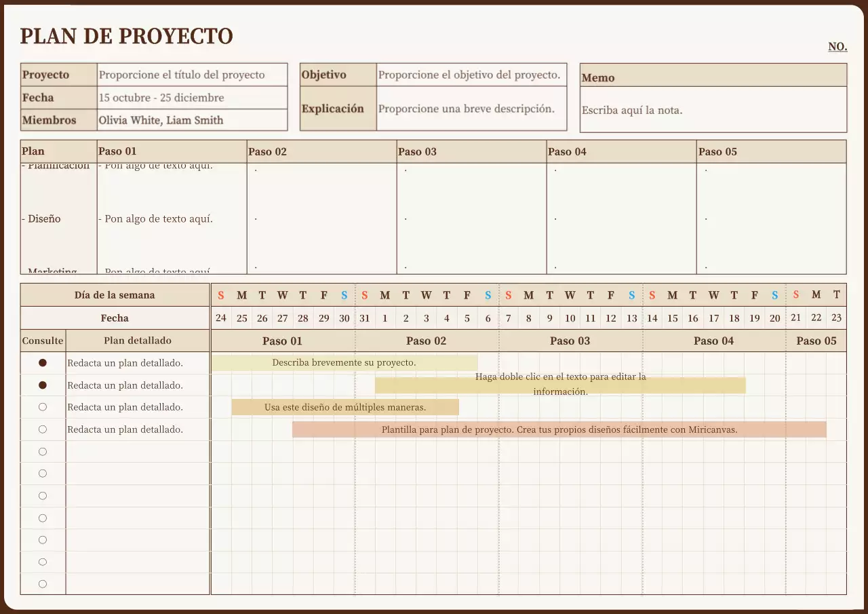Click the Objetivo description cell

coord(471,75)
